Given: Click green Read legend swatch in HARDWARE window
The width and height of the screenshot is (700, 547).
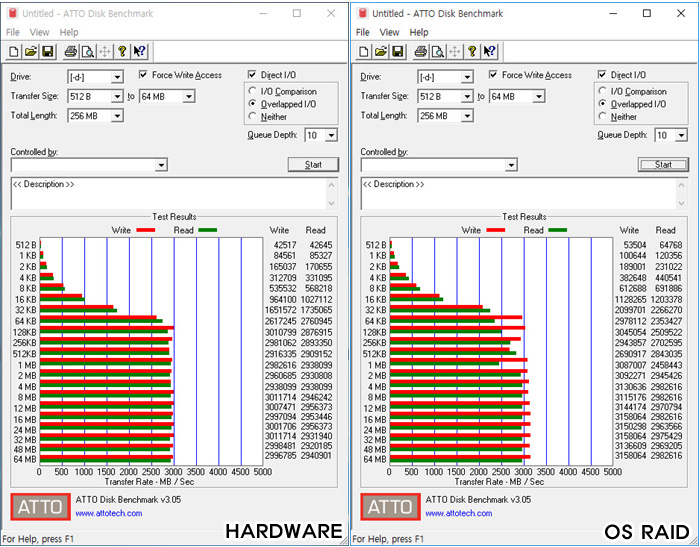Looking at the screenshot, I should tap(208, 230).
